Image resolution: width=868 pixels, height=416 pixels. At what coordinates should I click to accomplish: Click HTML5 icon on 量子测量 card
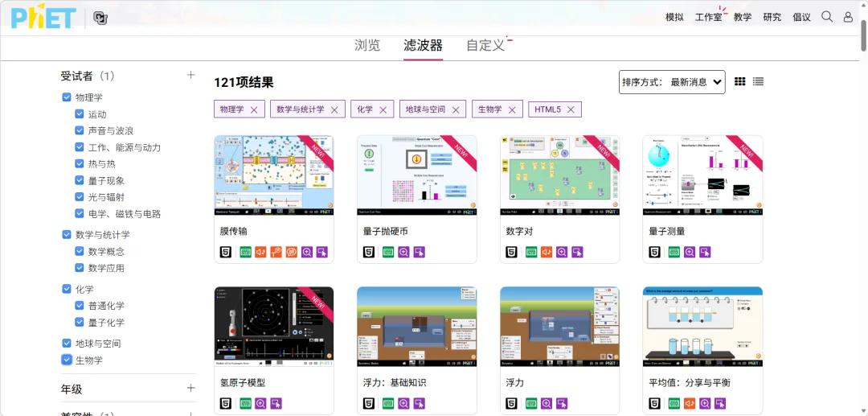pyautogui.click(x=653, y=252)
